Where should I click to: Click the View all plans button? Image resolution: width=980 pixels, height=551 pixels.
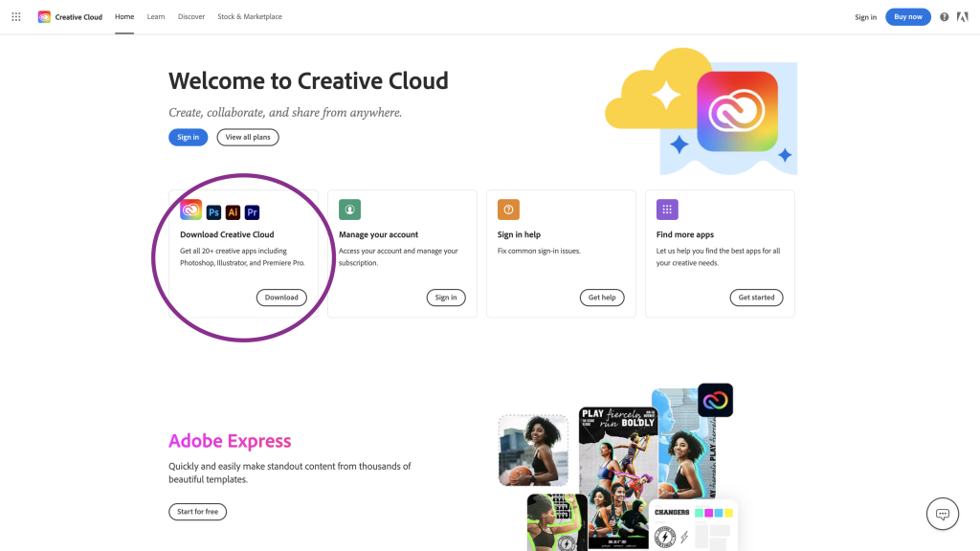248,137
